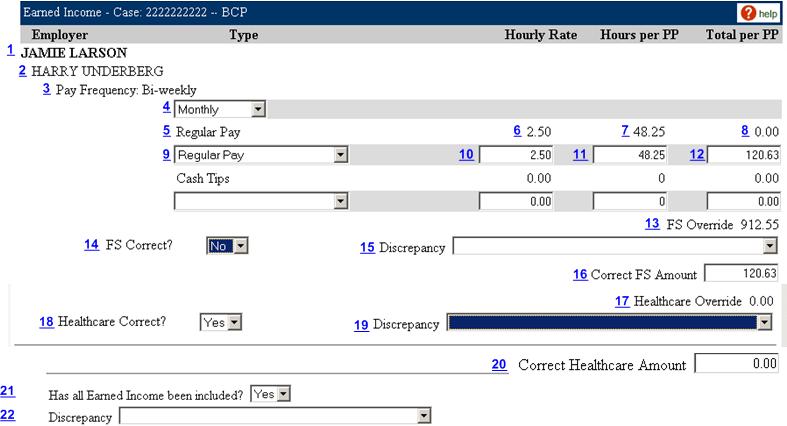
Task: Click the help icon button
Action: tap(757, 14)
